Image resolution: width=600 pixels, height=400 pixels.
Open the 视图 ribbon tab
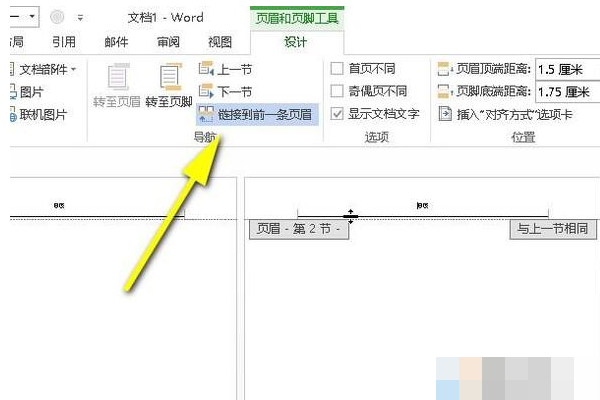click(x=220, y=41)
